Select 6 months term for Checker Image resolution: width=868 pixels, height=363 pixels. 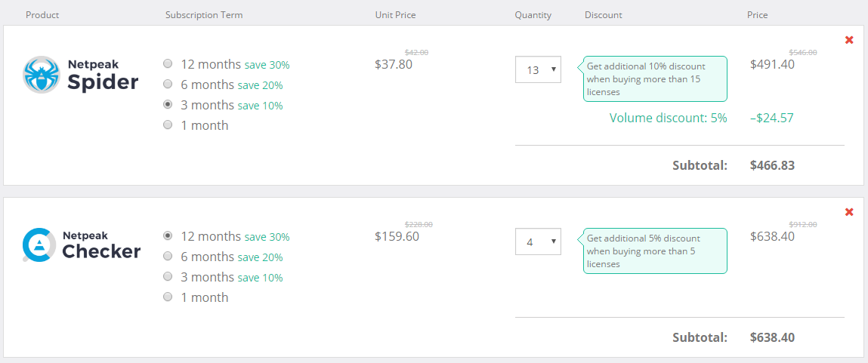point(168,256)
